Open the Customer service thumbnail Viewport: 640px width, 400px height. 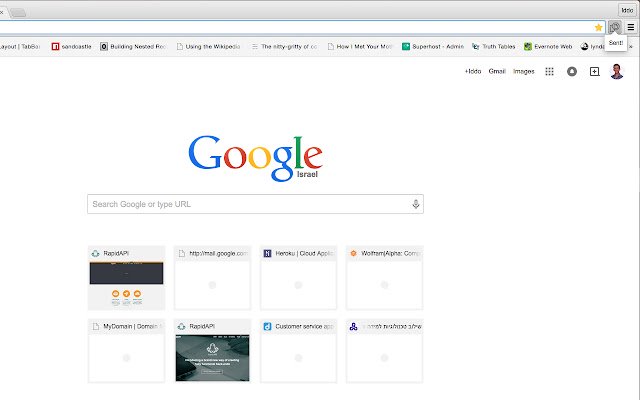(x=298, y=351)
